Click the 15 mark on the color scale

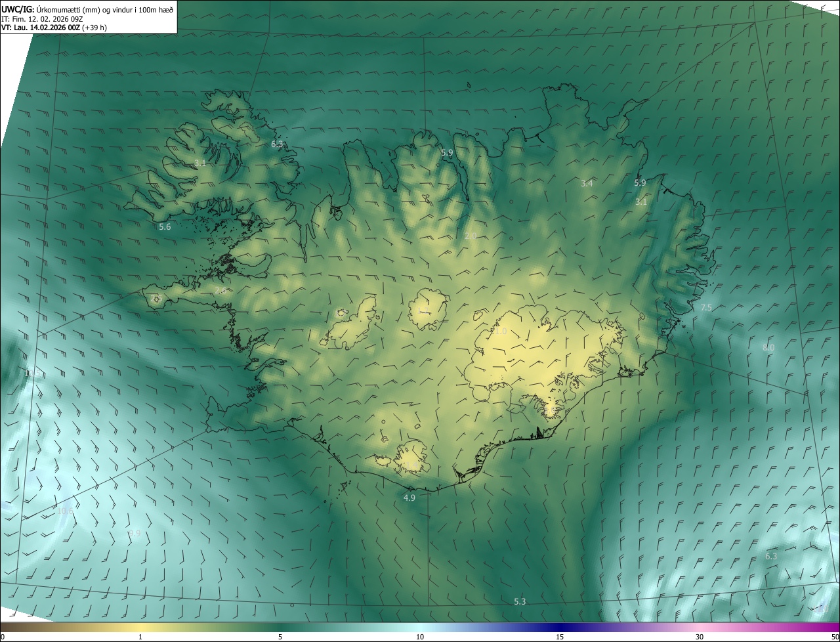[560, 637]
